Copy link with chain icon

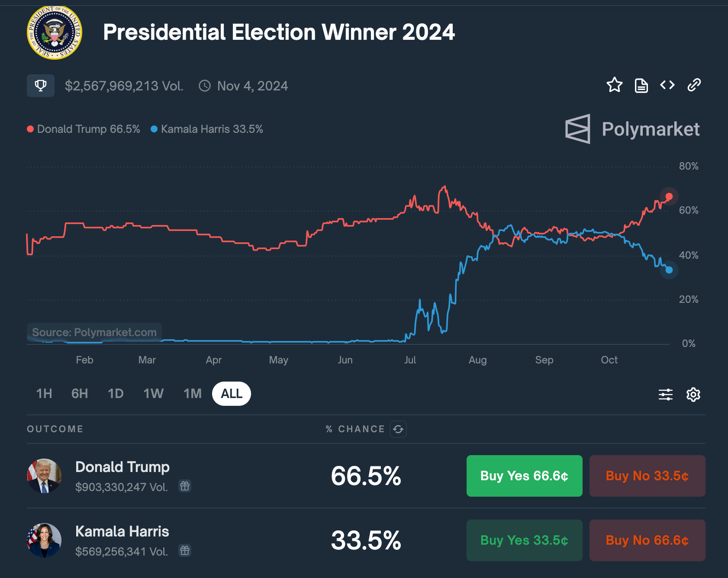pos(694,85)
